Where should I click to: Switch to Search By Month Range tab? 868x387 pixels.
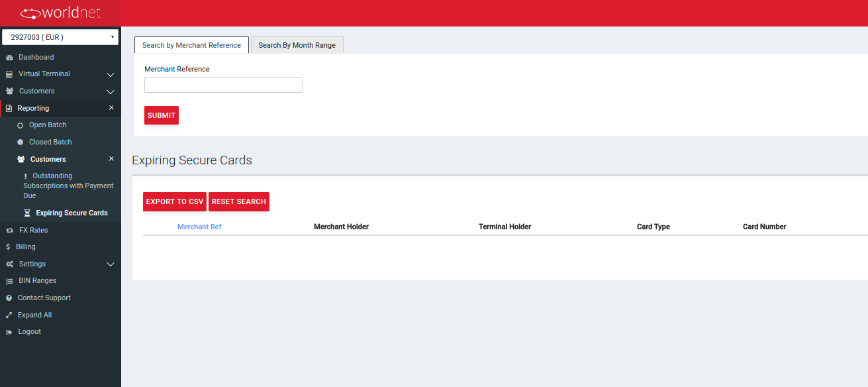click(297, 45)
